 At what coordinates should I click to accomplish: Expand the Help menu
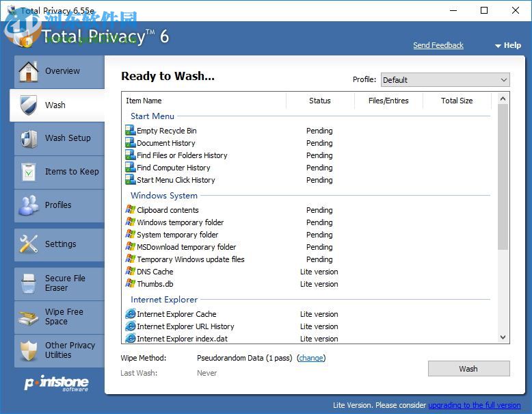pos(508,45)
